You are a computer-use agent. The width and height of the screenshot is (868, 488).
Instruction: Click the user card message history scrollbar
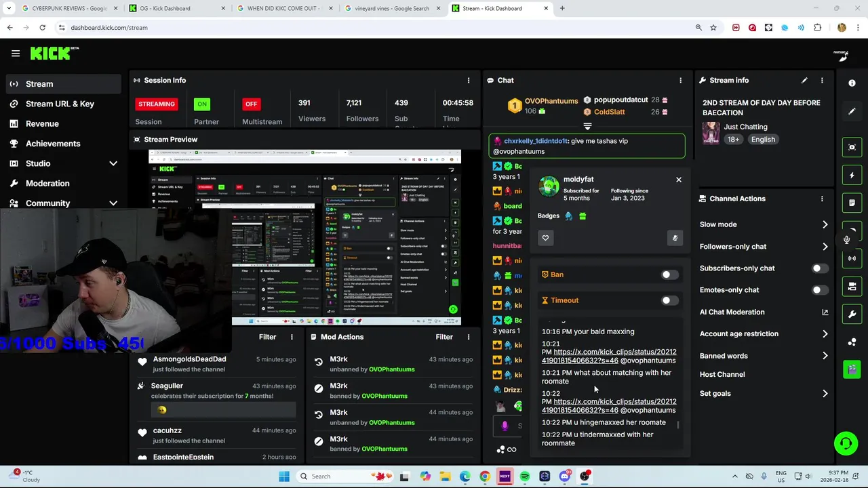click(x=678, y=426)
